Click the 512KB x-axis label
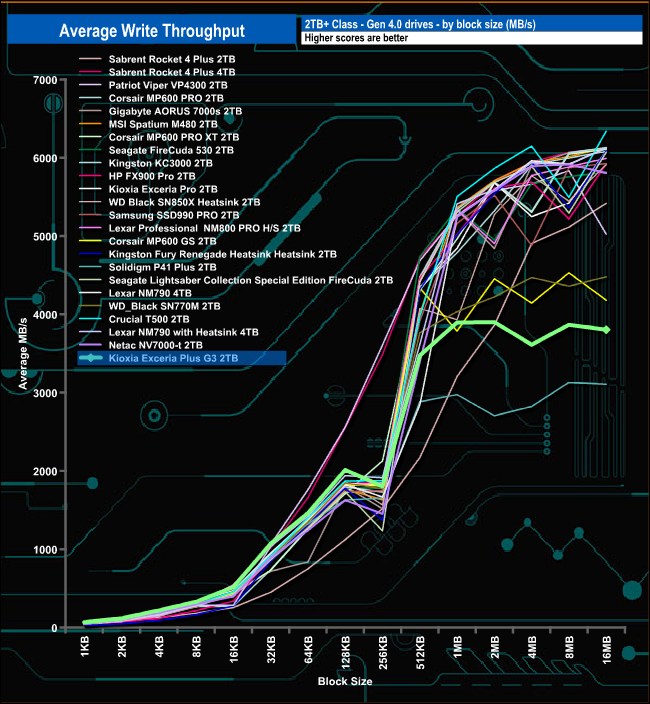The image size is (650, 704). coord(420,653)
